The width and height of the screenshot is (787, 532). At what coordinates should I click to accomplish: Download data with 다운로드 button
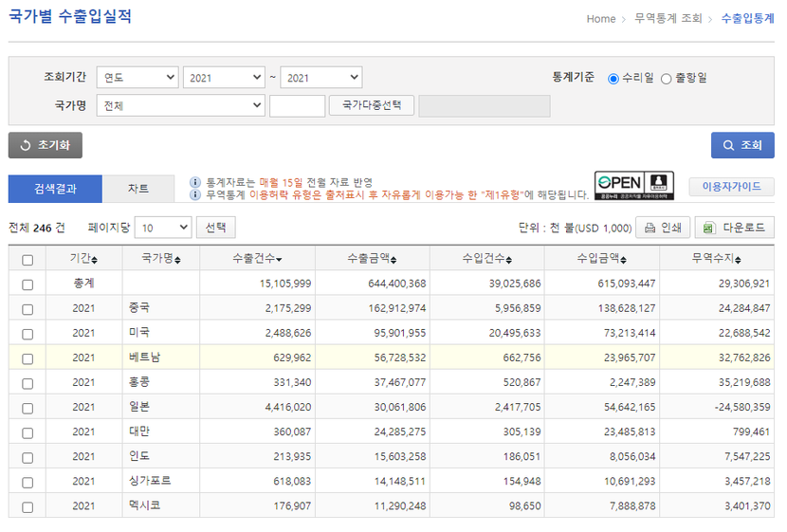(x=734, y=228)
